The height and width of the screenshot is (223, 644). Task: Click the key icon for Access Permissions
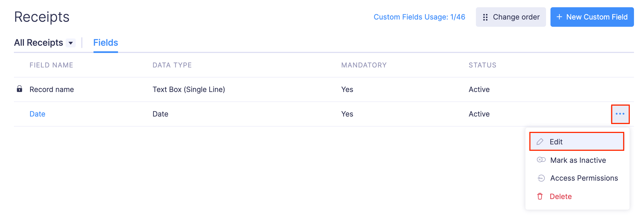click(x=541, y=178)
